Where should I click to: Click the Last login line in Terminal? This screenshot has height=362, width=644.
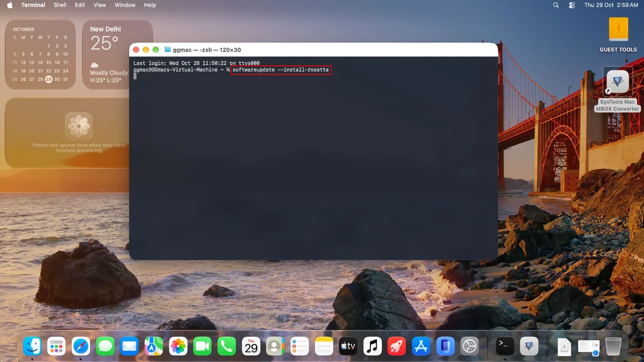[197, 63]
